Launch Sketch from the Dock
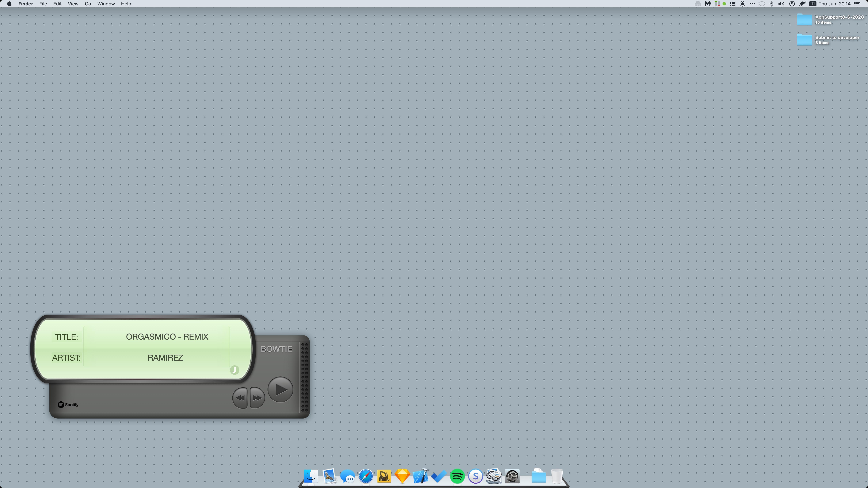868x488 pixels. coord(402,476)
